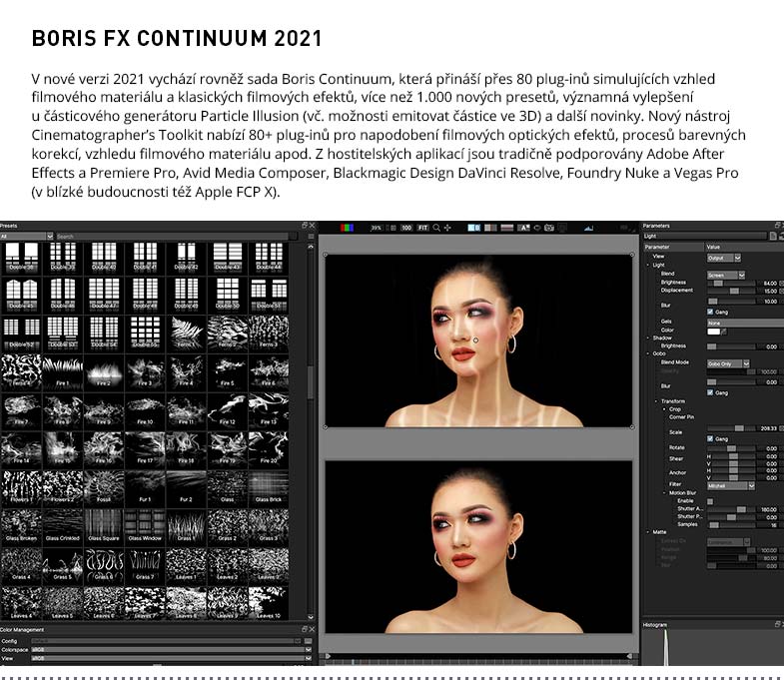The height and width of the screenshot is (680, 784).
Task: Open the Config dropdown in Color Management
Action: pyautogui.click(x=166, y=641)
